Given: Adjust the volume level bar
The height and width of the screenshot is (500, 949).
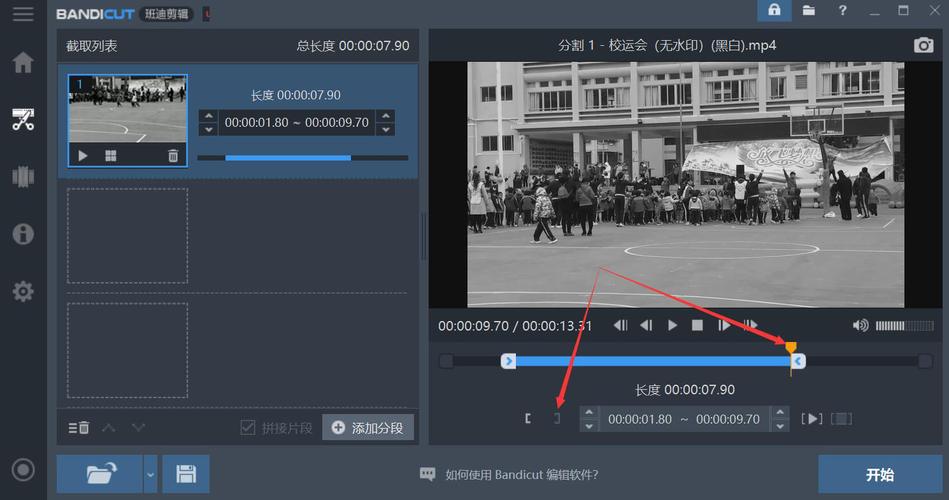Looking at the screenshot, I should pyautogui.click(x=905, y=326).
